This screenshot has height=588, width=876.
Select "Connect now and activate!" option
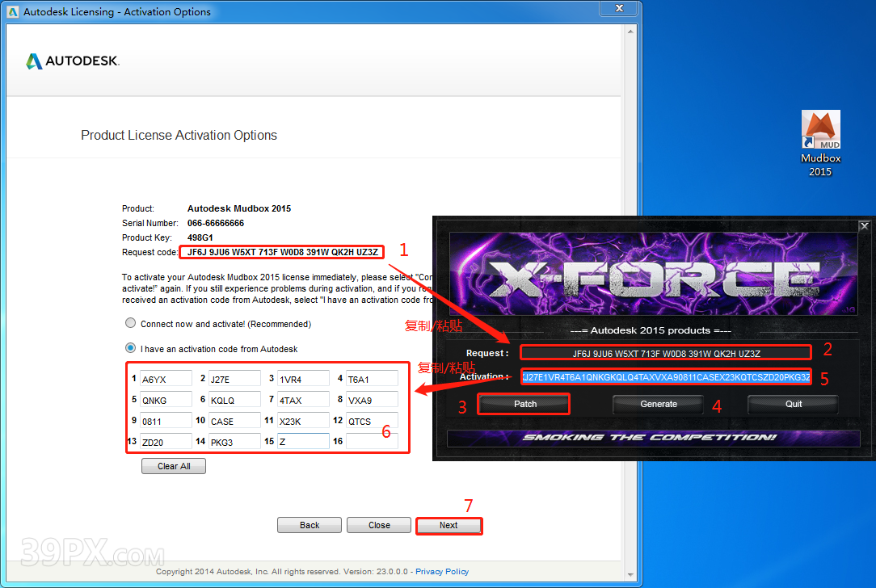click(131, 323)
